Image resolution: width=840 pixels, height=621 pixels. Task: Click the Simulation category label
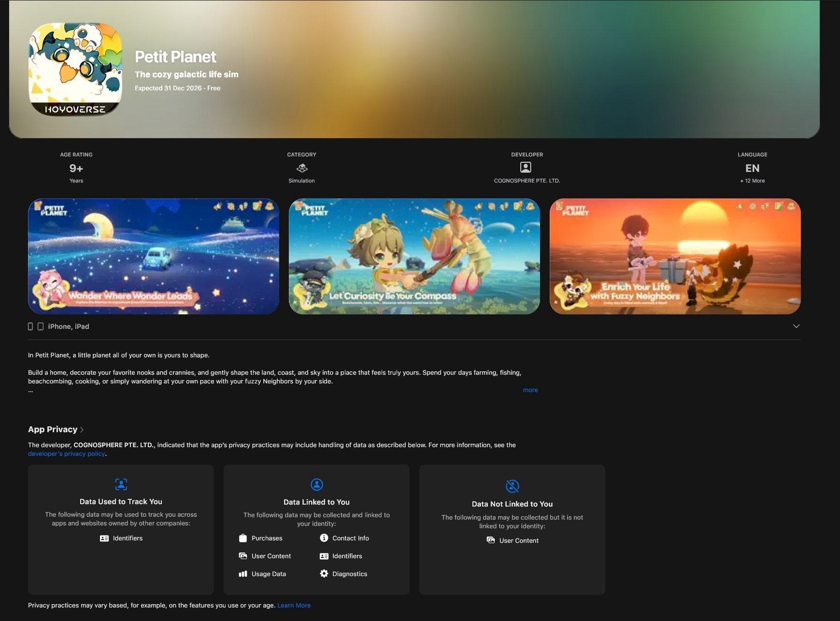[301, 181]
